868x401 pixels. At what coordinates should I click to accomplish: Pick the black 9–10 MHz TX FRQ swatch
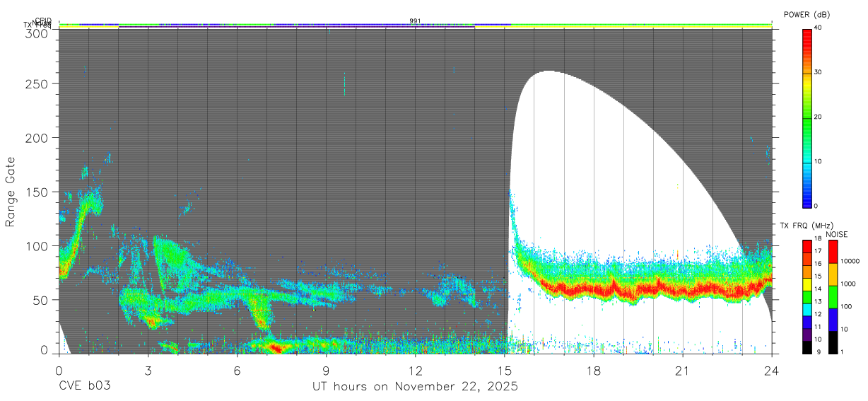807,347
